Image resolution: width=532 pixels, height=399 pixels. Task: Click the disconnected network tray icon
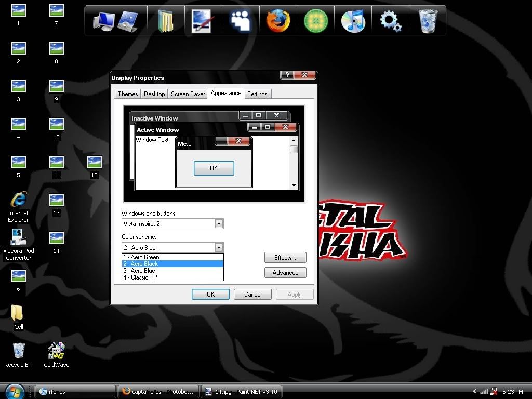(x=494, y=392)
